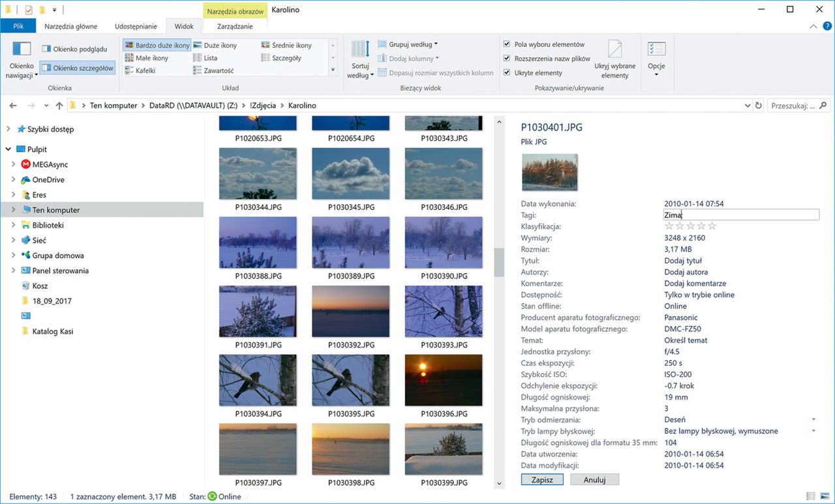The width and height of the screenshot is (835, 504).
Task: Click Dodaj tytuł in details pane
Action: [683, 261]
